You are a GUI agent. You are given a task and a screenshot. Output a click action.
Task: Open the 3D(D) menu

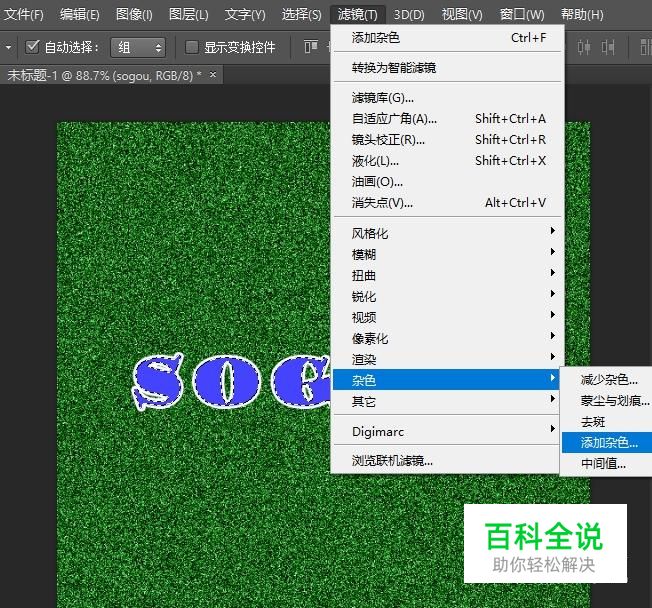[409, 15]
